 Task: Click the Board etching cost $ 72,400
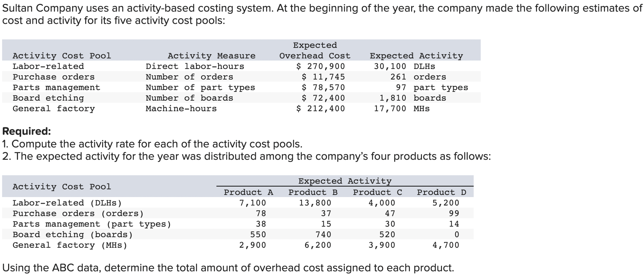(323, 98)
